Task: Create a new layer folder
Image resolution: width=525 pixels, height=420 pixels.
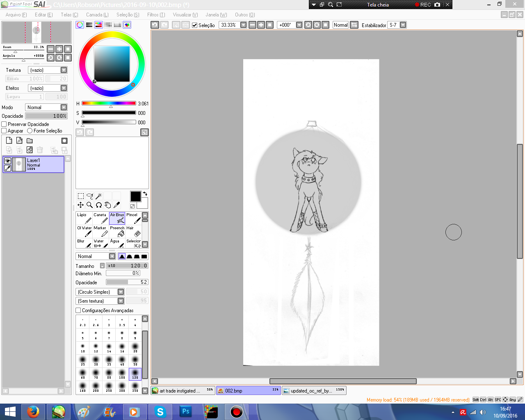Action: (30, 140)
